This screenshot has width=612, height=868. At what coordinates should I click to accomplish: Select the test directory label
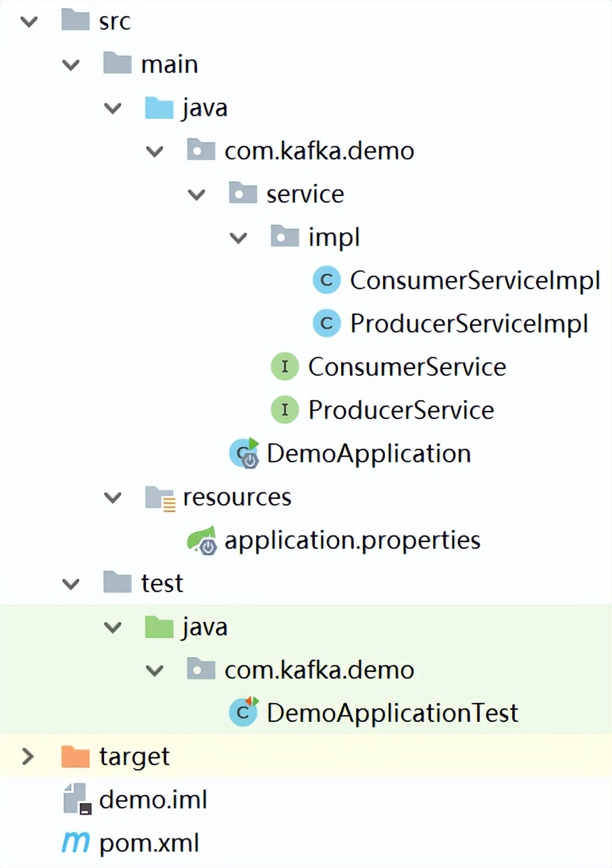point(162,584)
